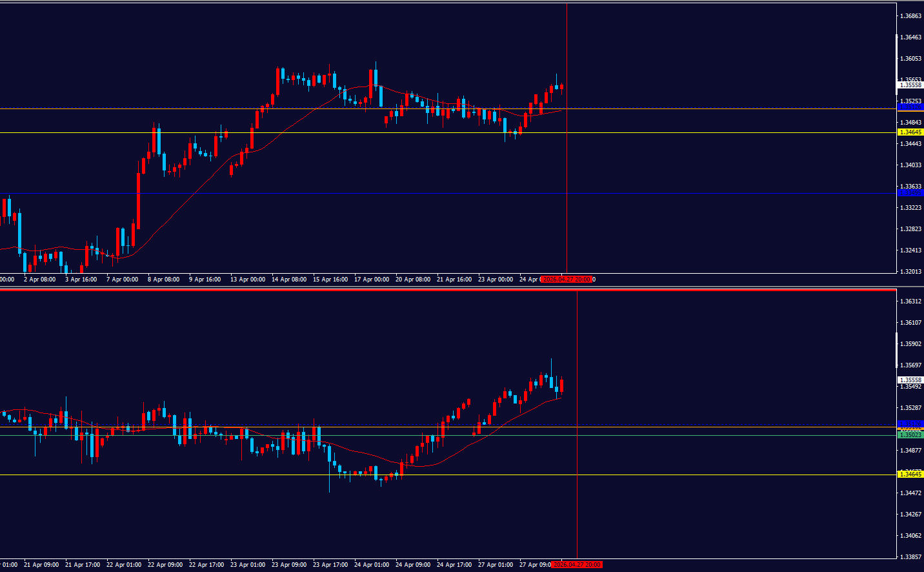Click the 14 Apr 08:00 label on the upper time axis
924x572 pixels.
click(288, 280)
